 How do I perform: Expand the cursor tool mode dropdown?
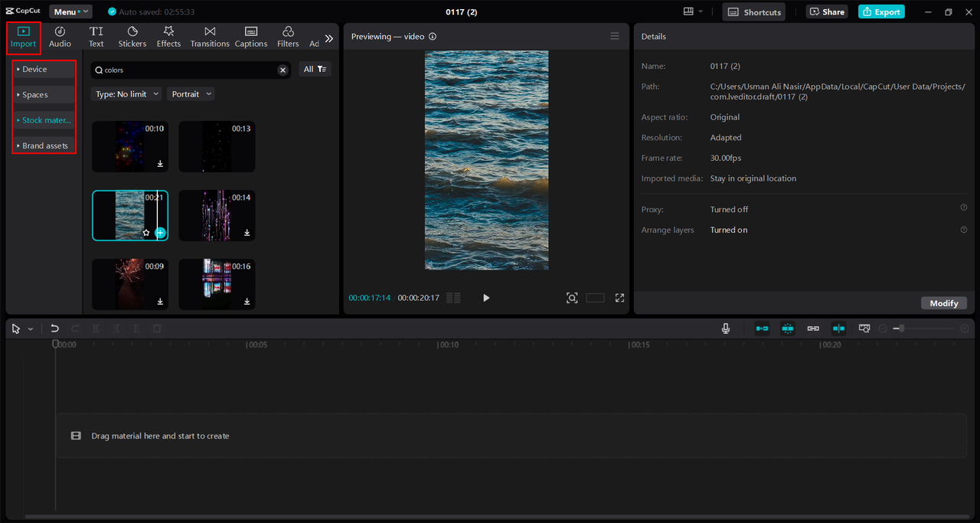(x=31, y=329)
